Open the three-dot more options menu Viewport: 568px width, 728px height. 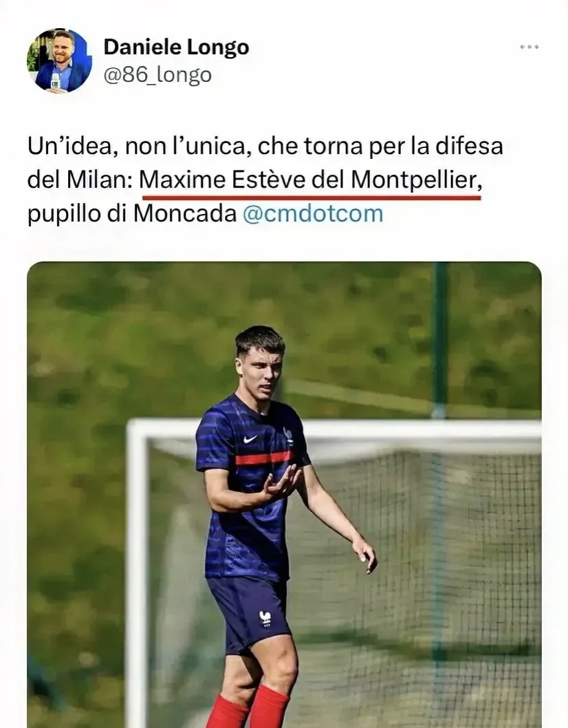click(x=529, y=47)
